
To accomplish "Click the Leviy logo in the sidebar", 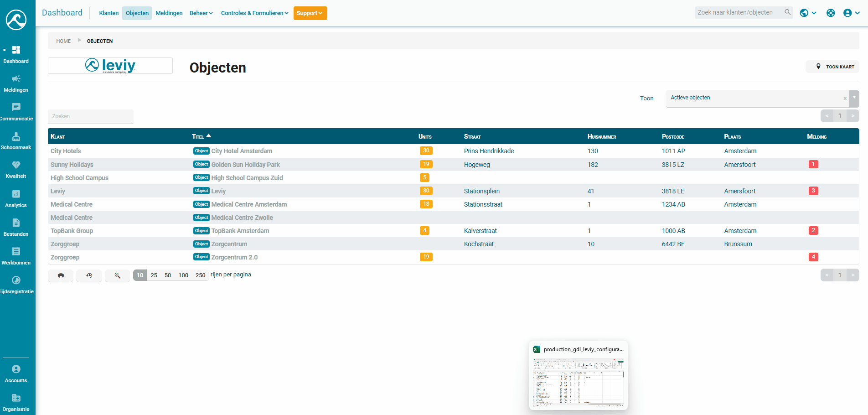I will [x=16, y=20].
